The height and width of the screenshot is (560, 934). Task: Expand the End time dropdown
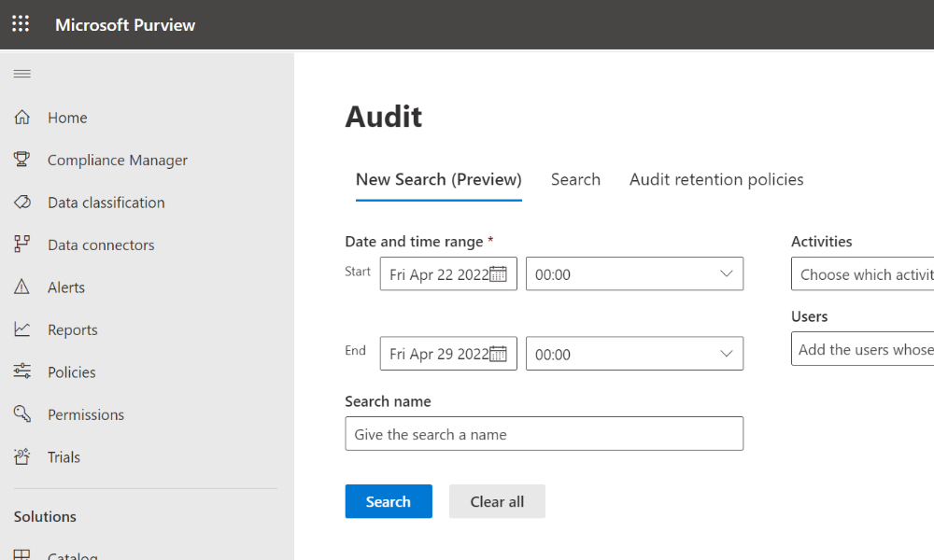727,353
